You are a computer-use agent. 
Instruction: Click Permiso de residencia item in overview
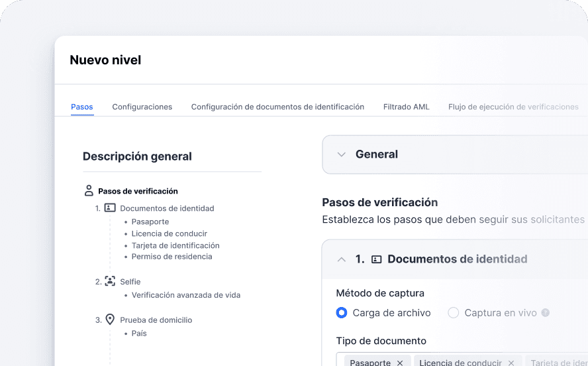point(171,257)
